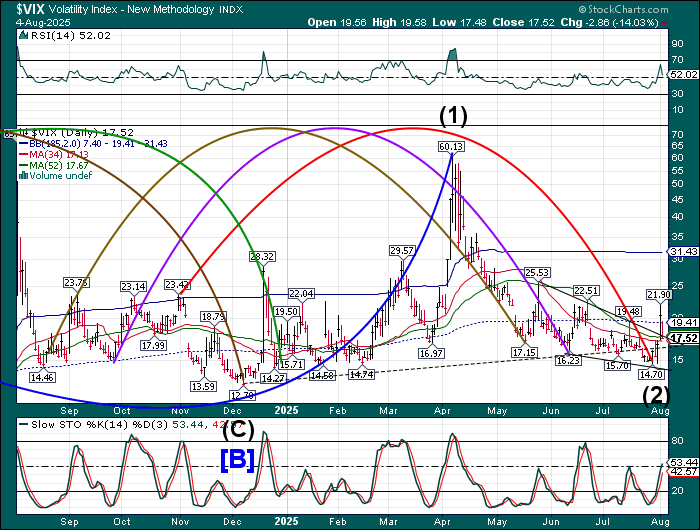Click the 60.13 peak price label
This screenshot has height=530, width=700.
(x=452, y=146)
